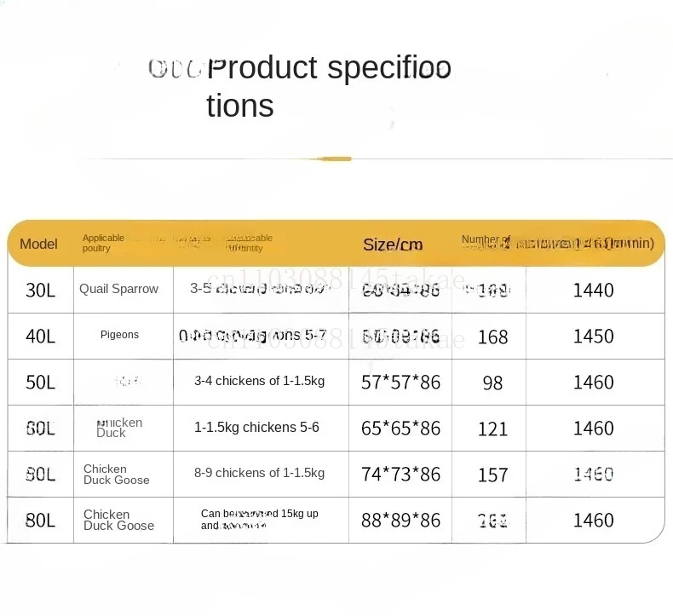Click the number 157 cell
The image size is (673, 616).
coord(492,475)
